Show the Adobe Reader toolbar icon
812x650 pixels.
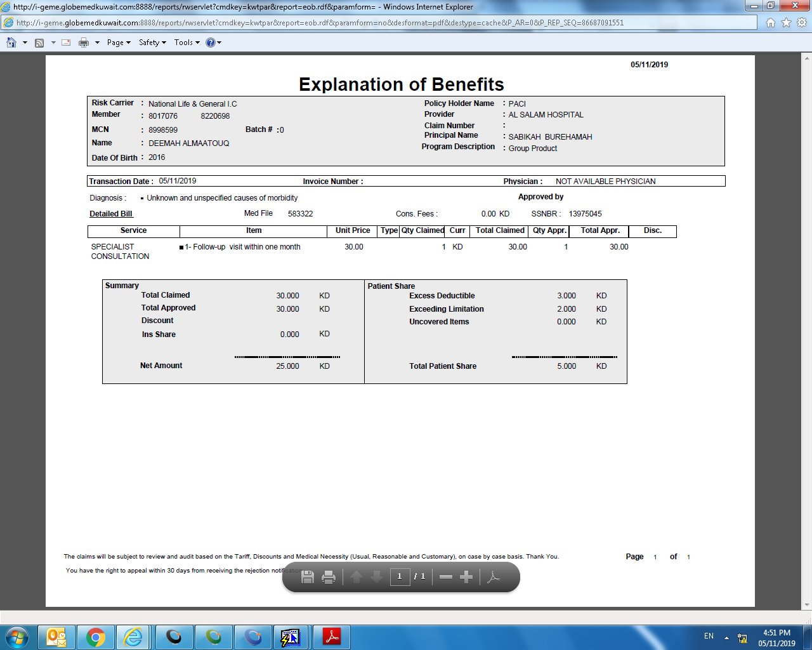click(494, 577)
